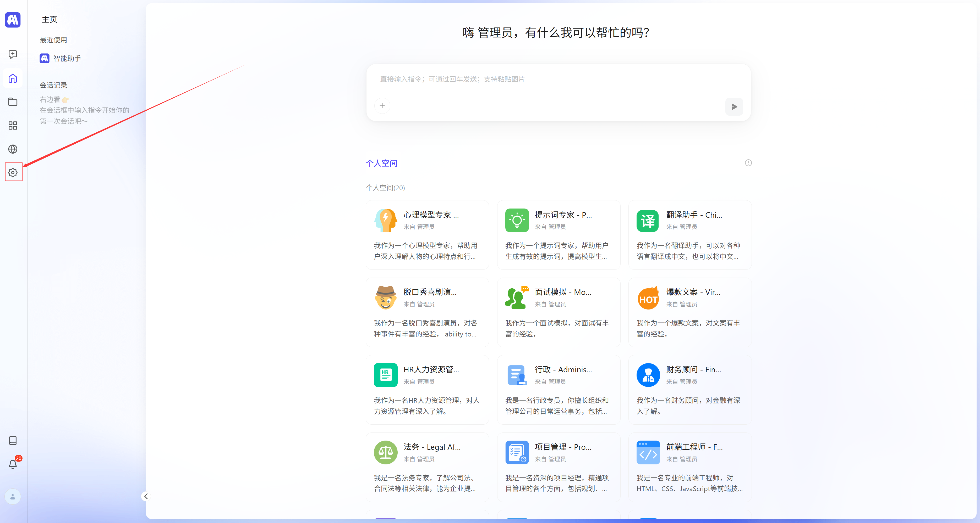The image size is (980, 523).
Task: Click the book documentation icon in sidebar
Action: coord(13,441)
